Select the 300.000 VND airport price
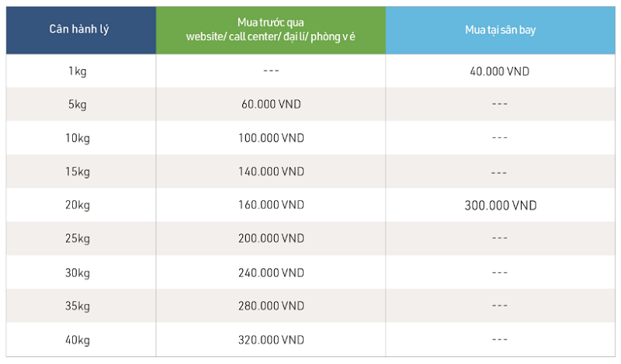 click(500, 206)
